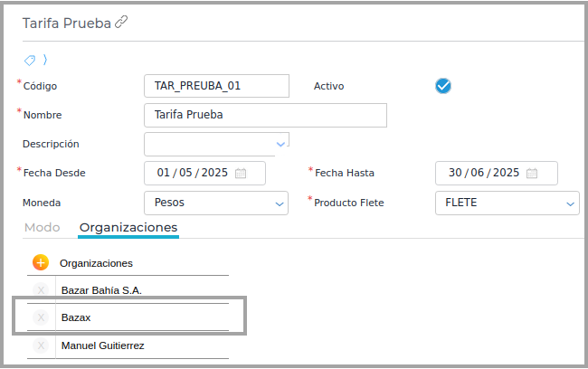Open the Fecha Desde calendar picker
This screenshot has height=369, width=588.
[x=241, y=173]
